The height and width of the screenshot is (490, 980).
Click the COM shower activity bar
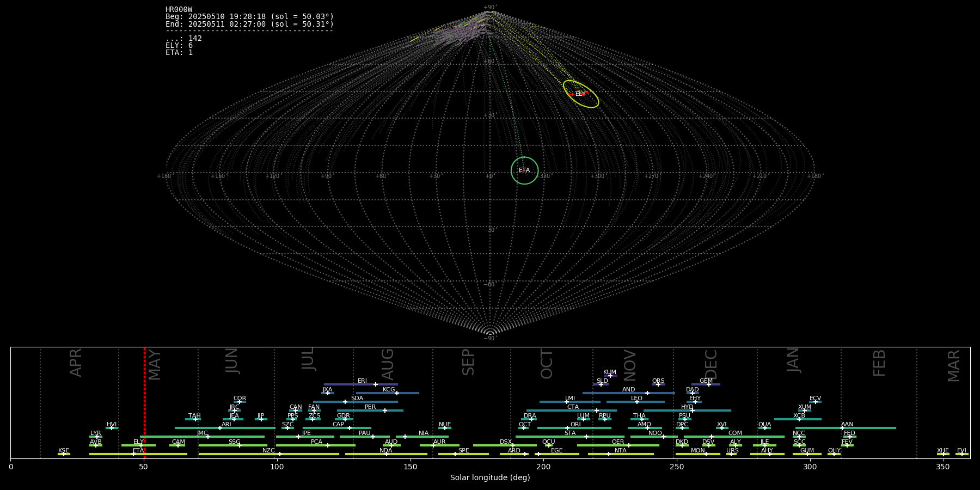click(x=734, y=437)
